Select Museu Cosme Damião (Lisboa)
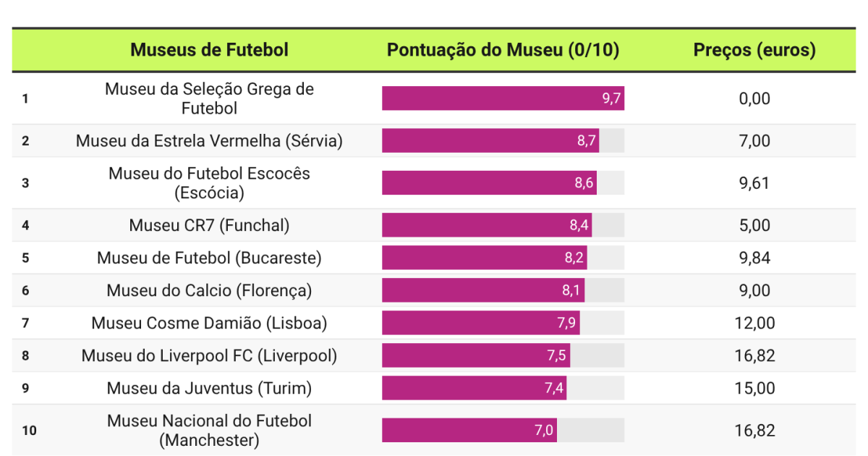 [209, 323]
